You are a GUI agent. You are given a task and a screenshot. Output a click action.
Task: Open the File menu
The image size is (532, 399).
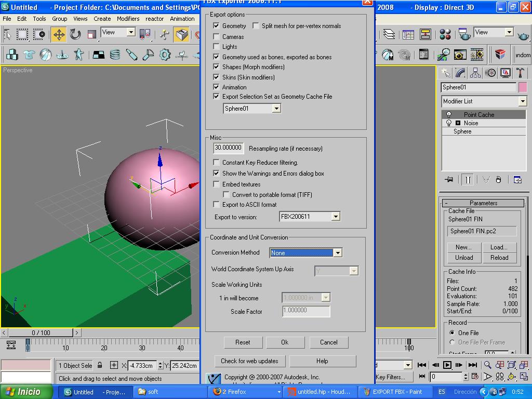(7, 19)
